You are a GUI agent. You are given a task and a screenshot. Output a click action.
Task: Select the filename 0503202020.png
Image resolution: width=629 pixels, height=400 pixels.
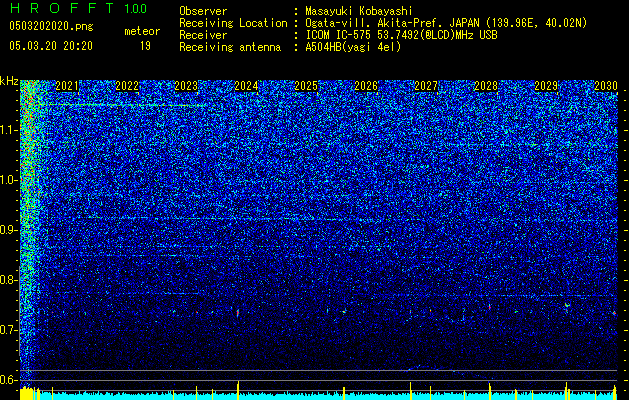51,26
